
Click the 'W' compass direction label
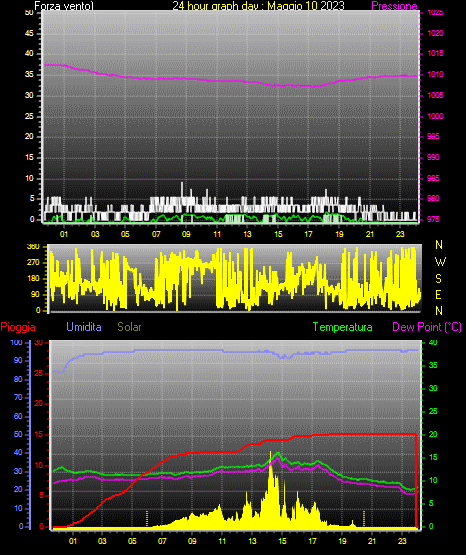tap(440, 262)
